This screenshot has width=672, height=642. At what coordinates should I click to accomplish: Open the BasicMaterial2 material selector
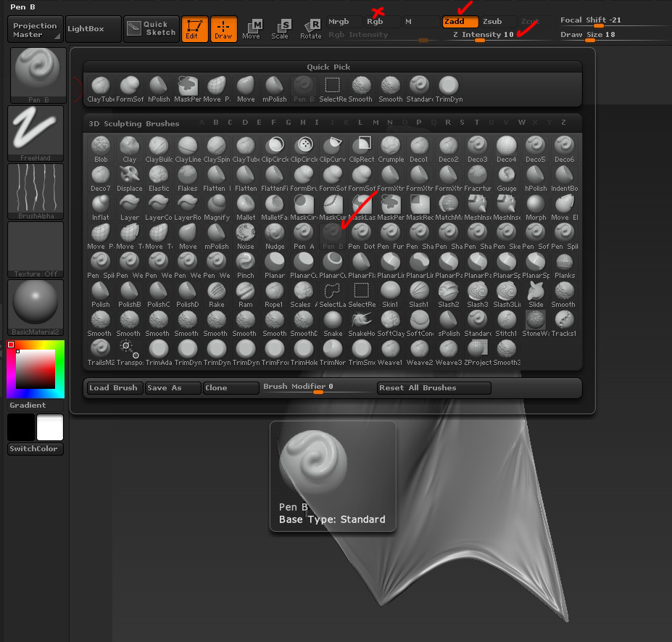[x=35, y=308]
